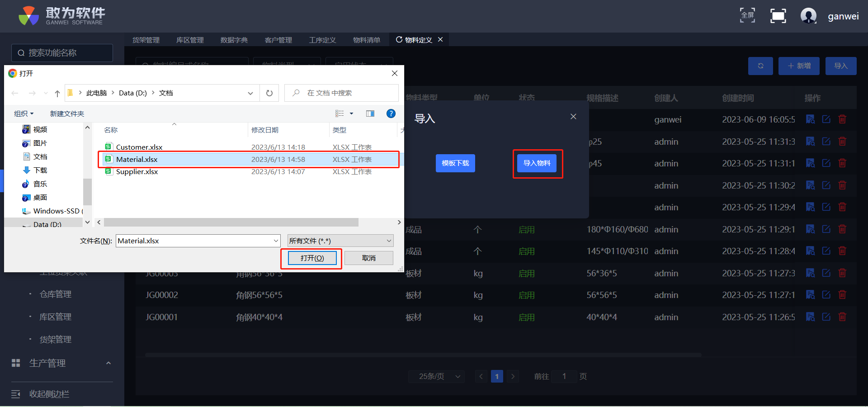
Task: Open the 文件名 combo box dropdown
Action: pos(276,241)
